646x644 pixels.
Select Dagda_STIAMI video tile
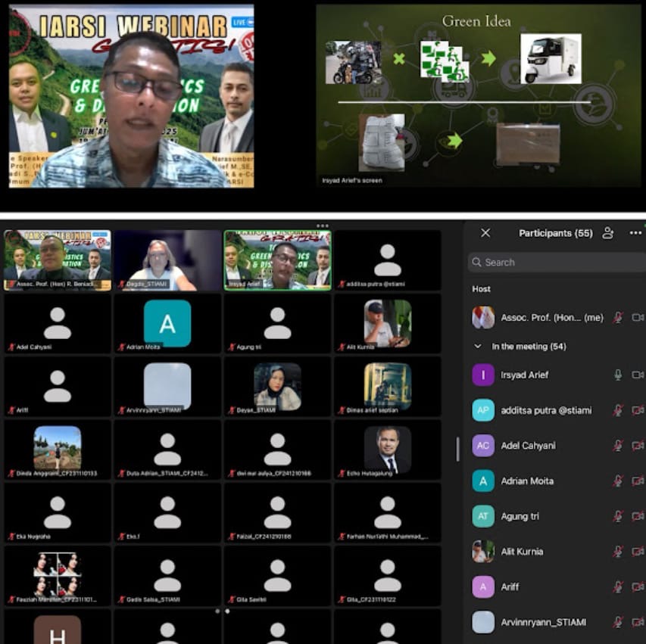167,260
